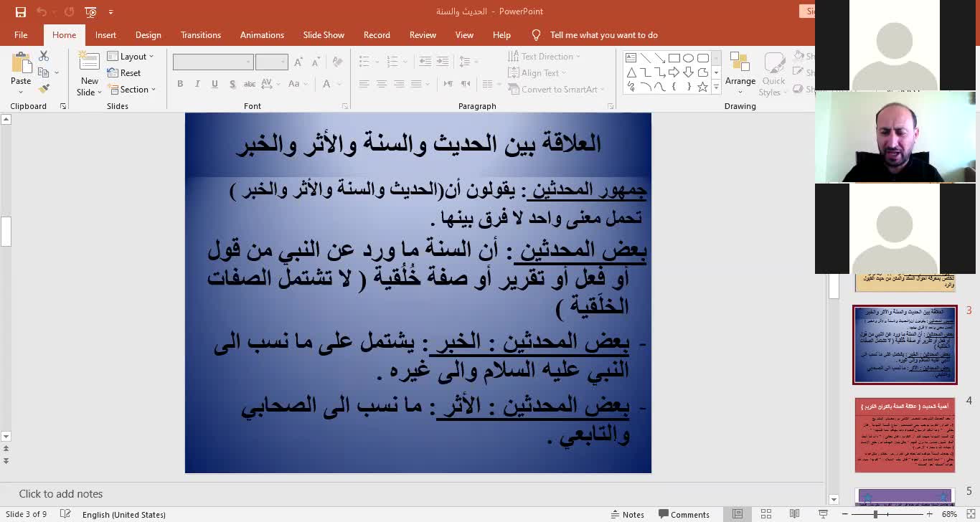Switch to the Design tab
Screen dimensions: 980x522
click(148, 34)
